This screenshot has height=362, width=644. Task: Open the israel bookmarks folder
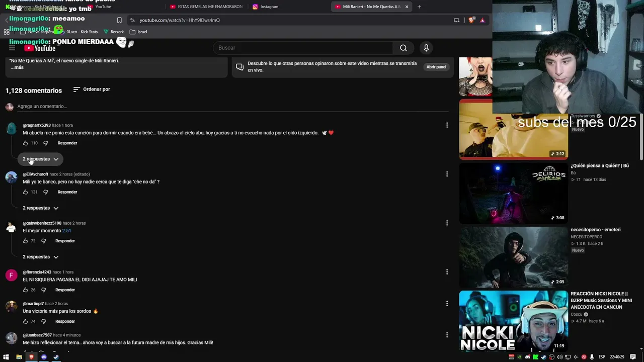pos(138,32)
